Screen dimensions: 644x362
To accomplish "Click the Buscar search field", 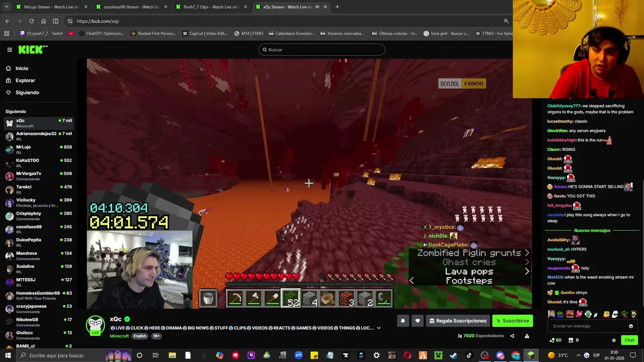I will [x=322, y=50].
